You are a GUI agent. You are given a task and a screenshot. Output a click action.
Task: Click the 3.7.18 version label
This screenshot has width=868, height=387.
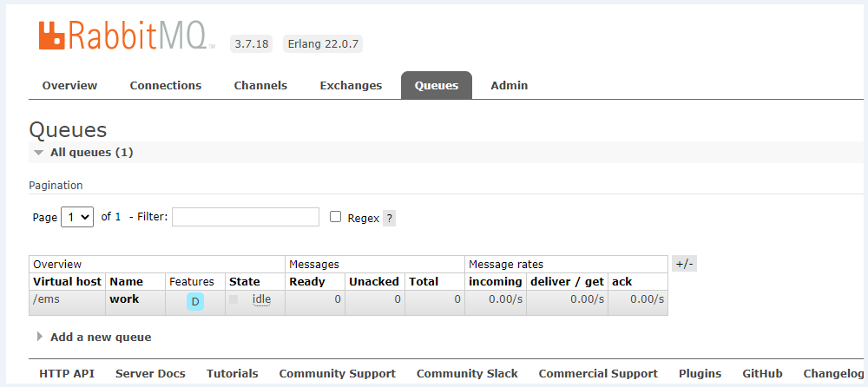click(252, 44)
